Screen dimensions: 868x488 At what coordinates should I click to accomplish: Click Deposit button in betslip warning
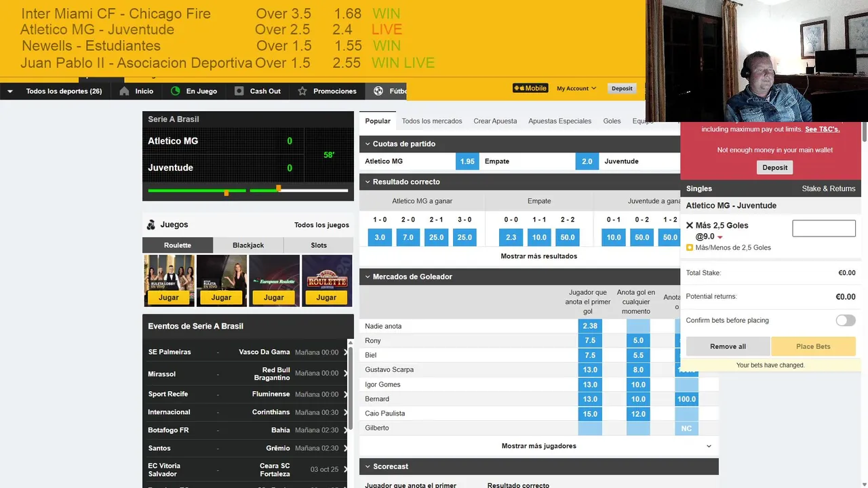pos(774,167)
